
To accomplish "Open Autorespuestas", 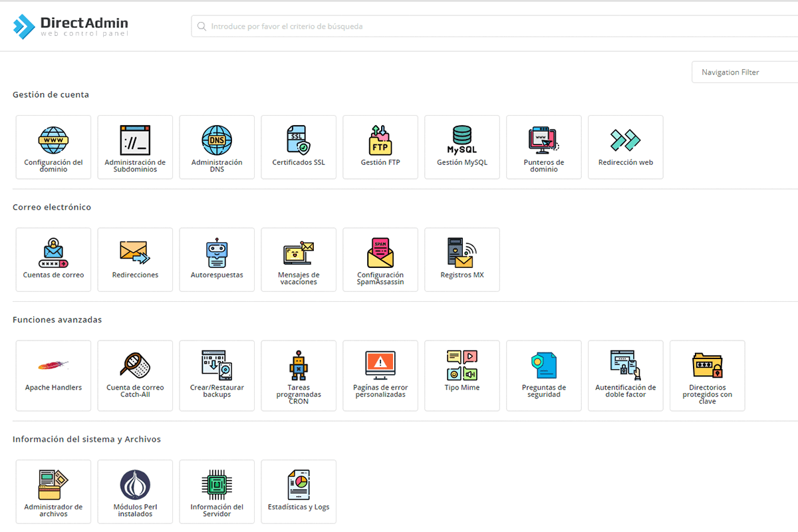I will (x=217, y=259).
